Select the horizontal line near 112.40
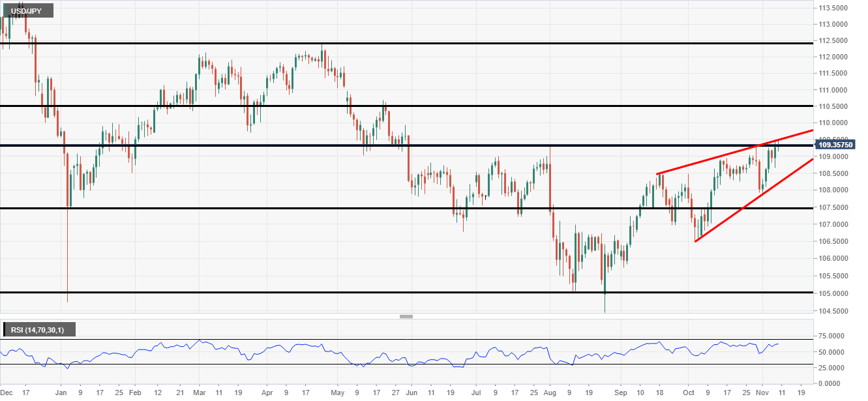Screen dimensions: 868x401 [x=406, y=43]
